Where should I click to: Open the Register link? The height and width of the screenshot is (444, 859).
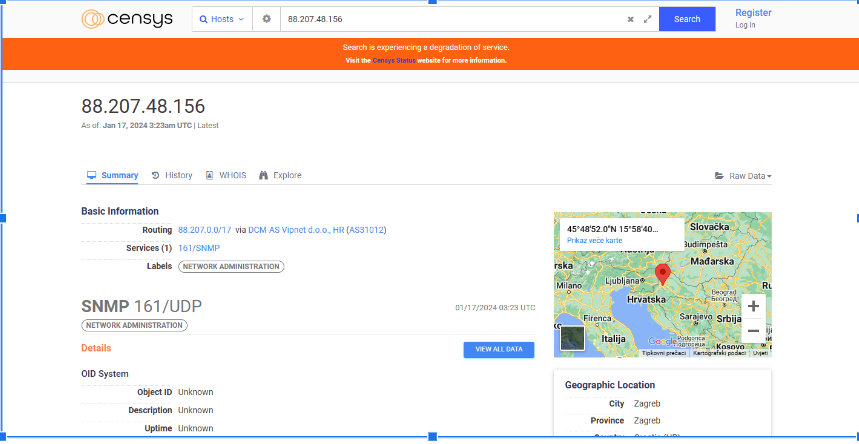point(753,12)
